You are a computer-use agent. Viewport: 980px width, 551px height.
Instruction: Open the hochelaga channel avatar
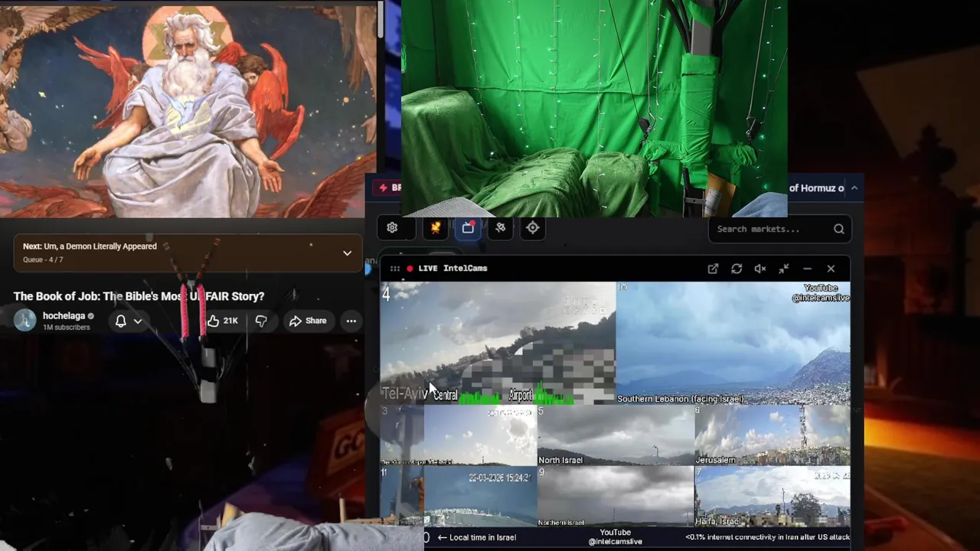(24, 320)
